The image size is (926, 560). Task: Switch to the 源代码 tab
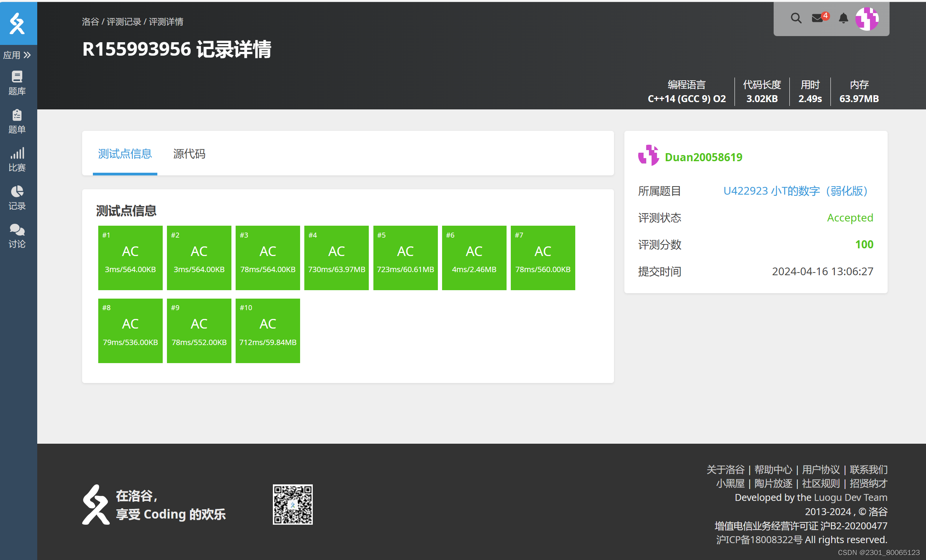189,154
